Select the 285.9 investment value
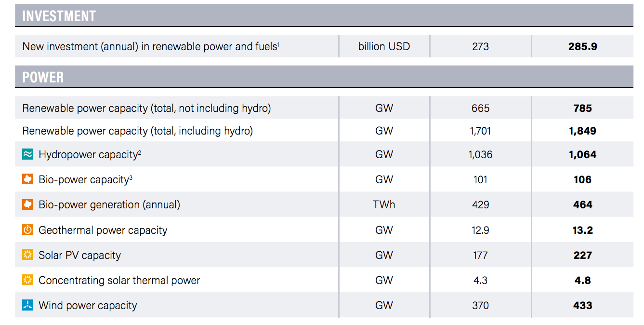The height and width of the screenshot is (325, 644). click(582, 47)
